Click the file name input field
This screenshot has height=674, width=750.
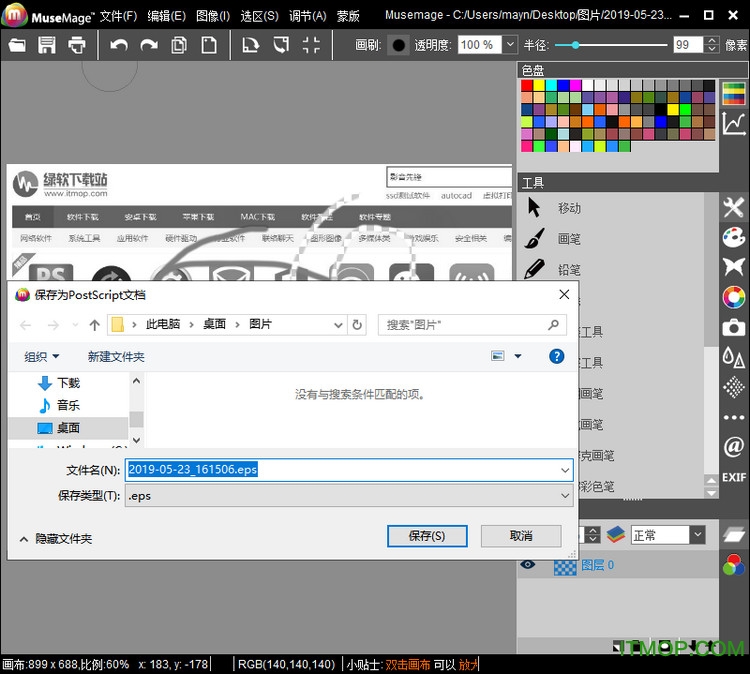pyautogui.click(x=349, y=470)
